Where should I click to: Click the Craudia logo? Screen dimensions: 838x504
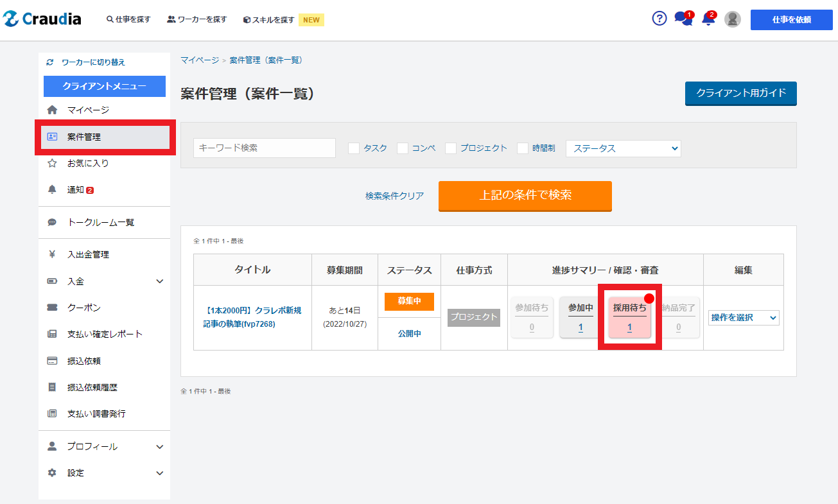pyautogui.click(x=42, y=19)
